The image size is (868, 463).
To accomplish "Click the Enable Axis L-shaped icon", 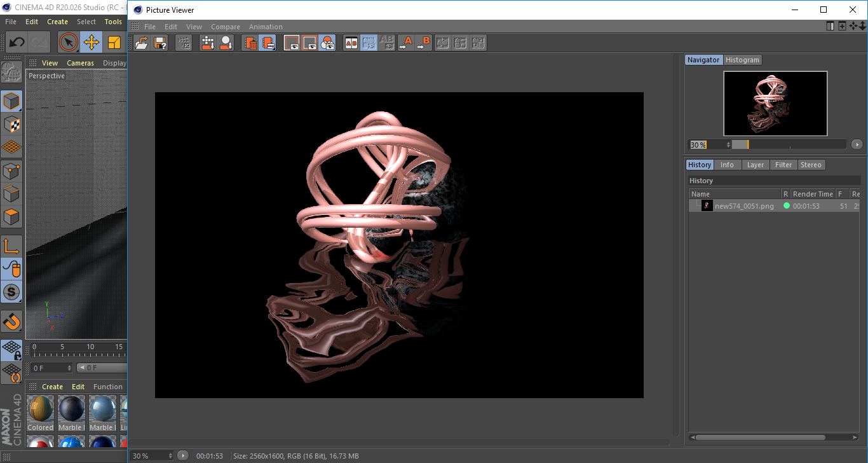I will [11, 245].
